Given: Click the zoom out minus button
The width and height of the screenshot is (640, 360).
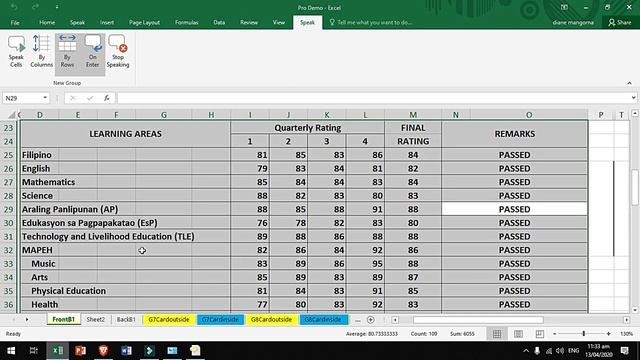Looking at the screenshot, I should [x=555, y=334].
